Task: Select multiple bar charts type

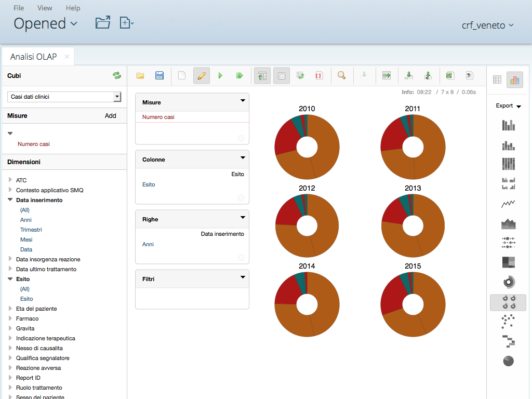Action: [x=508, y=183]
